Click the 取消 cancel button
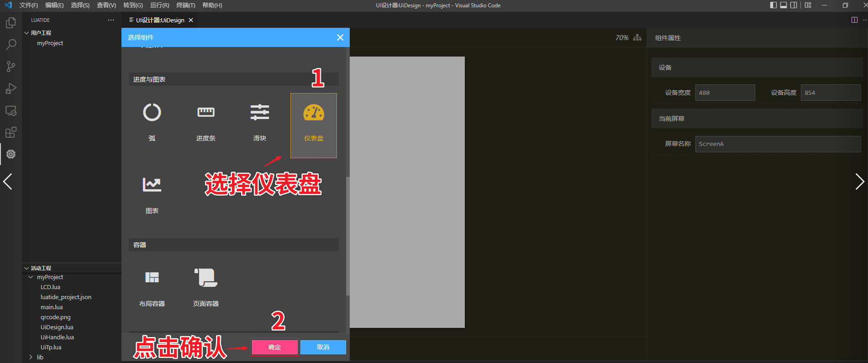The height and width of the screenshot is (363, 868). click(323, 347)
